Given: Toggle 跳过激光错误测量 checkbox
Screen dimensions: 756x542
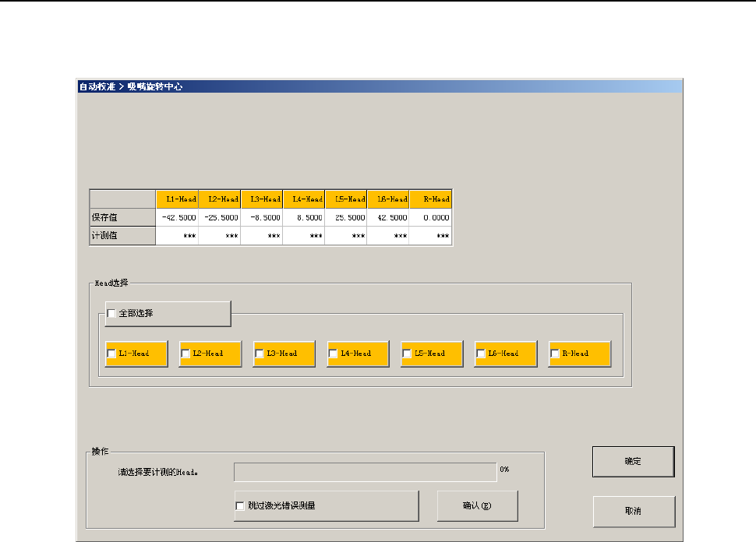Looking at the screenshot, I should tap(240, 505).
